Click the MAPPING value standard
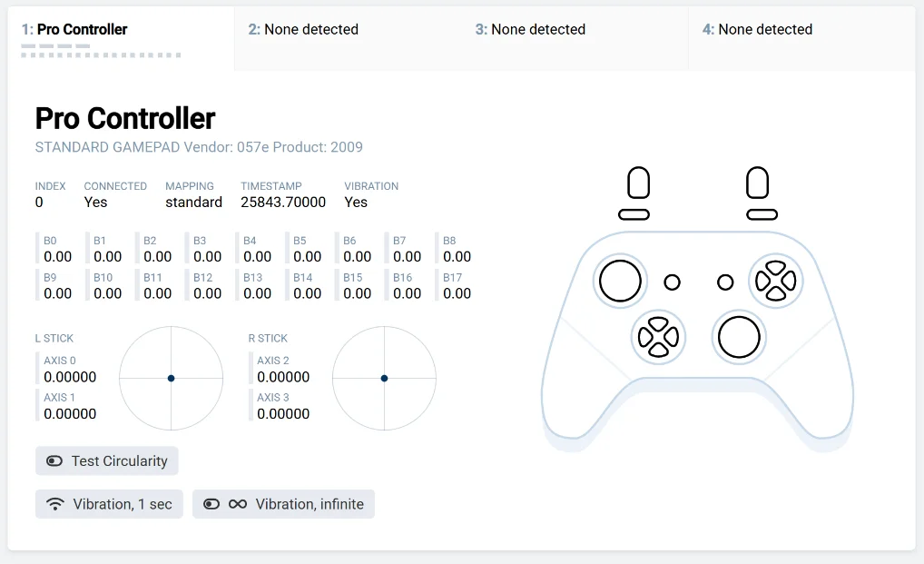 tap(193, 203)
